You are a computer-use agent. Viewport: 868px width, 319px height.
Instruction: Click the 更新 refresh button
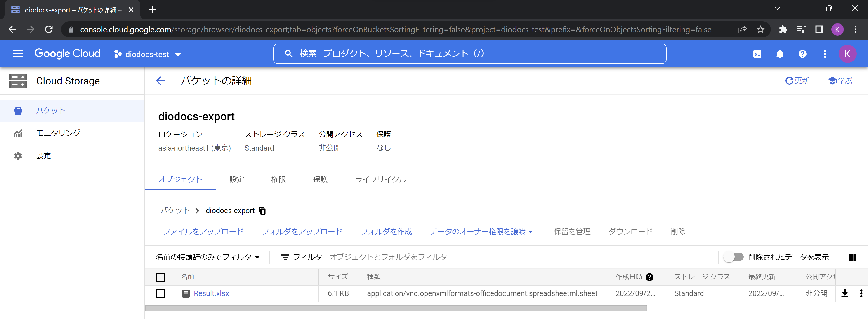797,81
